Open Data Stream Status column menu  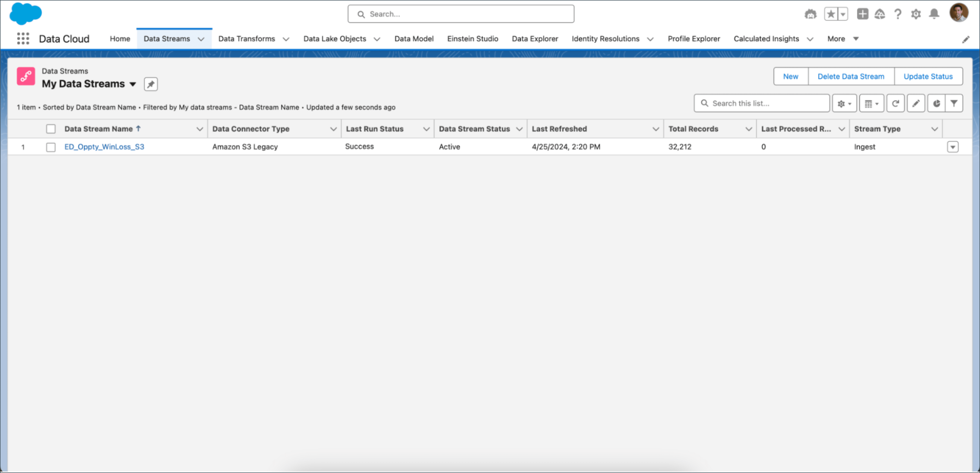click(x=519, y=129)
